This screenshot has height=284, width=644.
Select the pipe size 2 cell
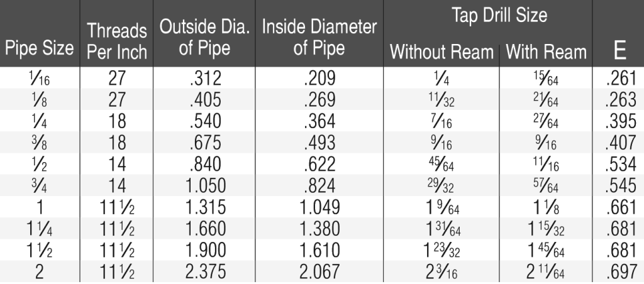tap(39, 271)
